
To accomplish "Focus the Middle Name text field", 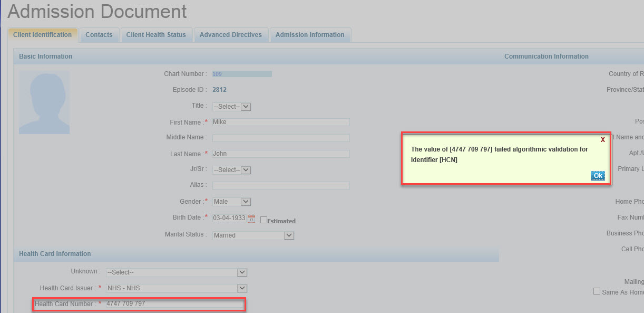I will [x=281, y=138].
